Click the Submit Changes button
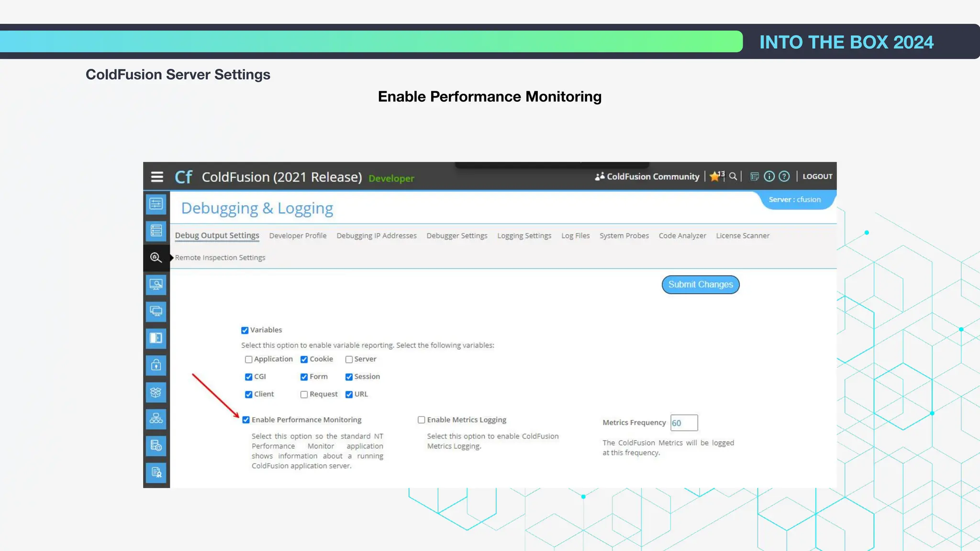This screenshot has height=551, width=980. [x=701, y=285]
